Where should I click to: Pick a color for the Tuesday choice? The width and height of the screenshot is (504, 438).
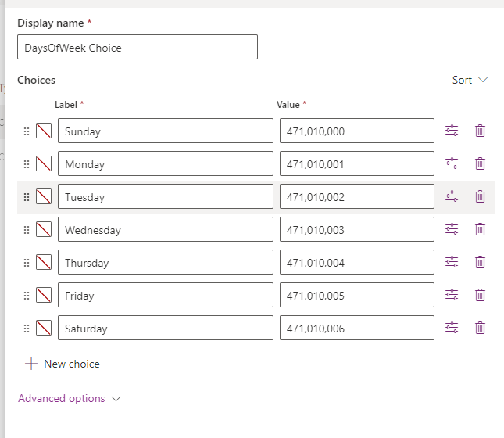click(x=44, y=196)
